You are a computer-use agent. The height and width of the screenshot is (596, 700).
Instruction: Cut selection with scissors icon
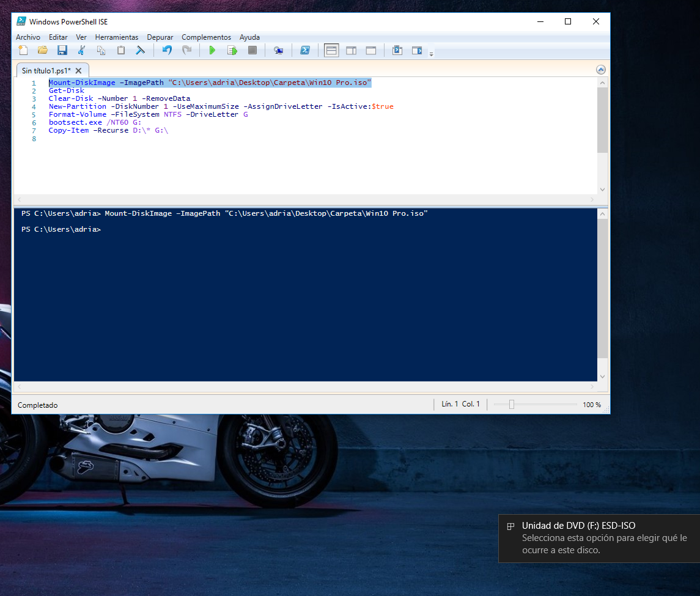pyautogui.click(x=82, y=51)
